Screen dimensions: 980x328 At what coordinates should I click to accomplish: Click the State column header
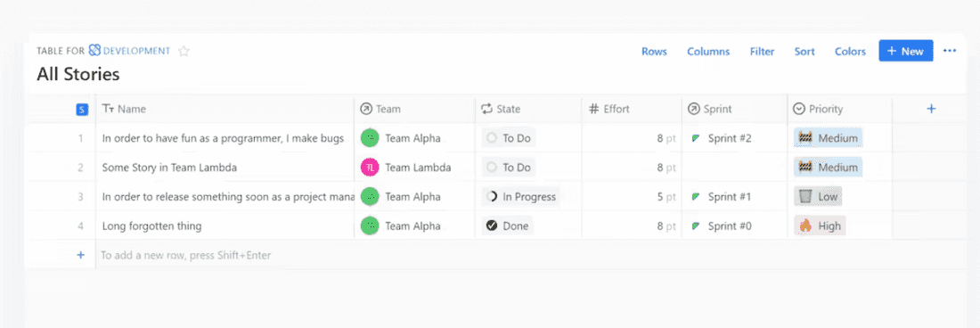point(528,109)
